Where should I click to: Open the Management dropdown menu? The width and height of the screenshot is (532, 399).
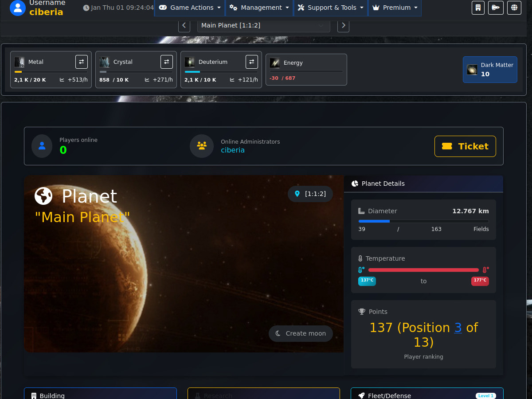[x=259, y=8]
